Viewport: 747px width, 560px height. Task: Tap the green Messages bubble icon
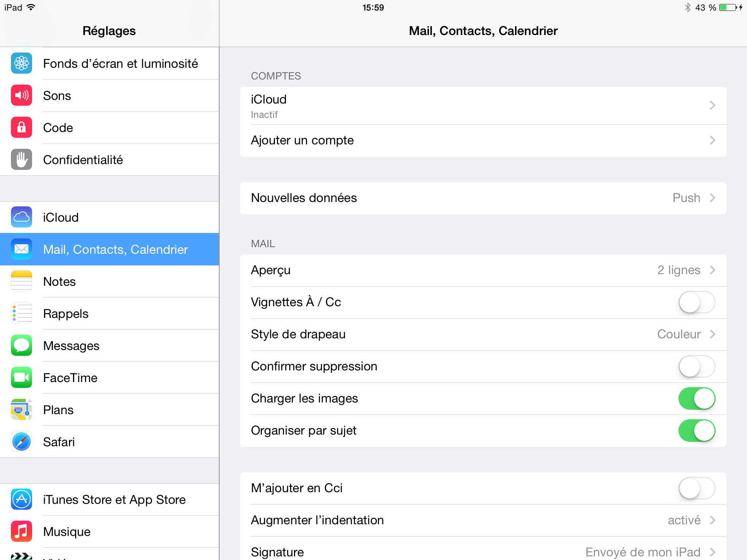click(22, 346)
